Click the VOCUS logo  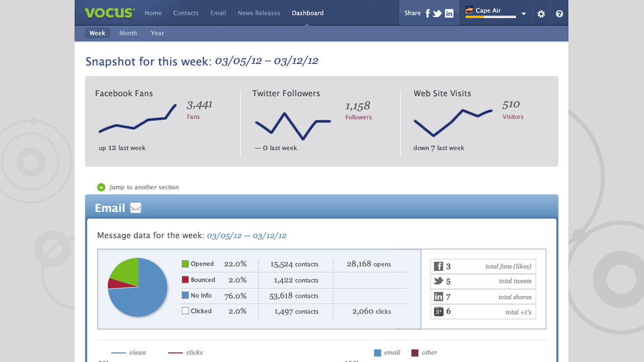click(109, 13)
